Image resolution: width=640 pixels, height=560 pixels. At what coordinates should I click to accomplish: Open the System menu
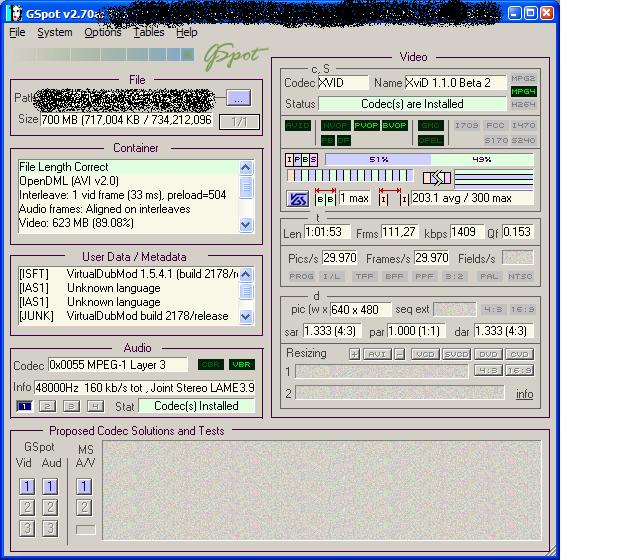coord(55,32)
